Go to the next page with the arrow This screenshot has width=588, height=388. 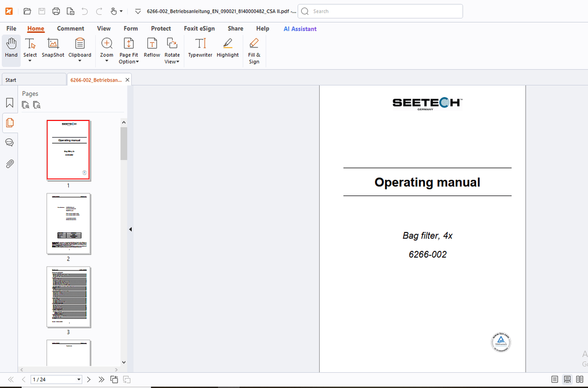[89, 379]
